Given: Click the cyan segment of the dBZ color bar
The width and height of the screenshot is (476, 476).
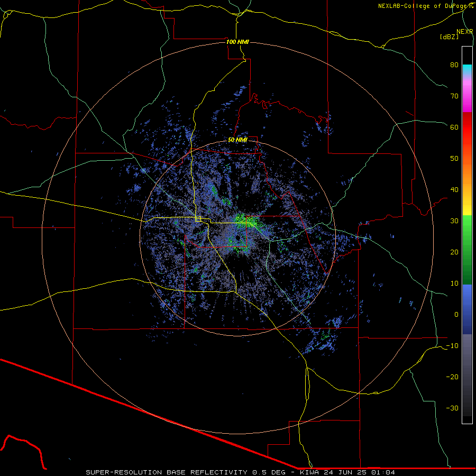Looking at the screenshot, I should 467,69.
